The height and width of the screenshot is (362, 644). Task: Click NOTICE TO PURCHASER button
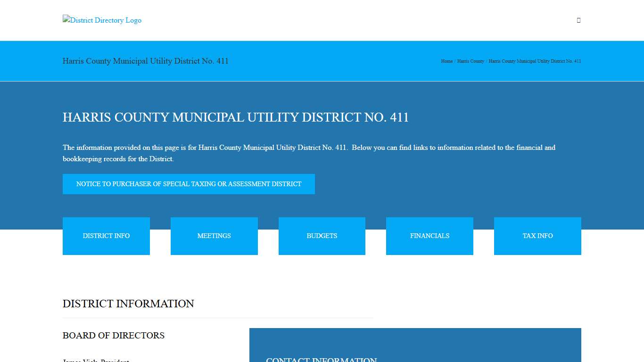pyautogui.click(x=189, y=184)
